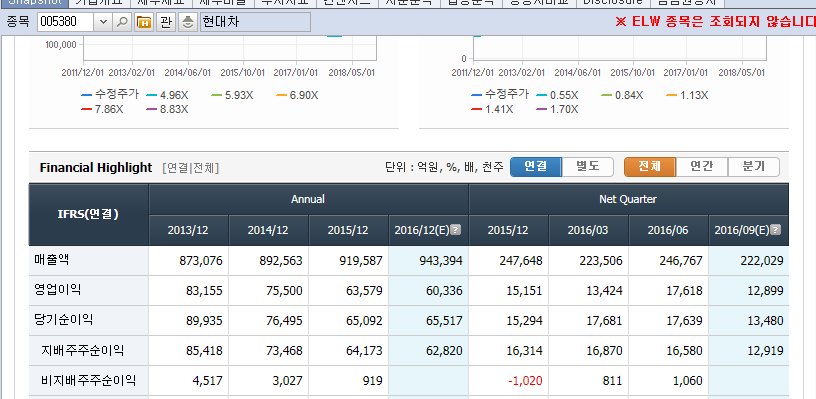Screen dimensions: 816x399
Task: Click the IFRS(연결) header cell
Action: (x=88, y=214)
